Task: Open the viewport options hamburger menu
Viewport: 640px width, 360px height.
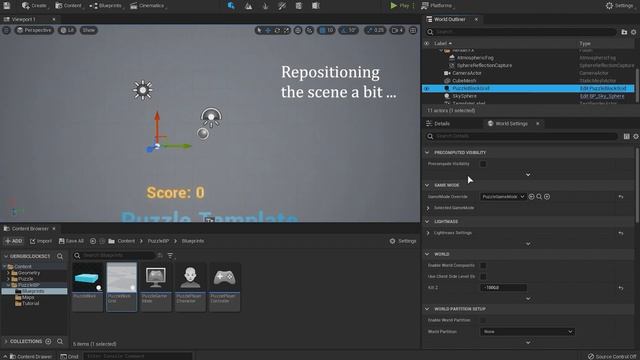Action: click(x=7, y=30)
